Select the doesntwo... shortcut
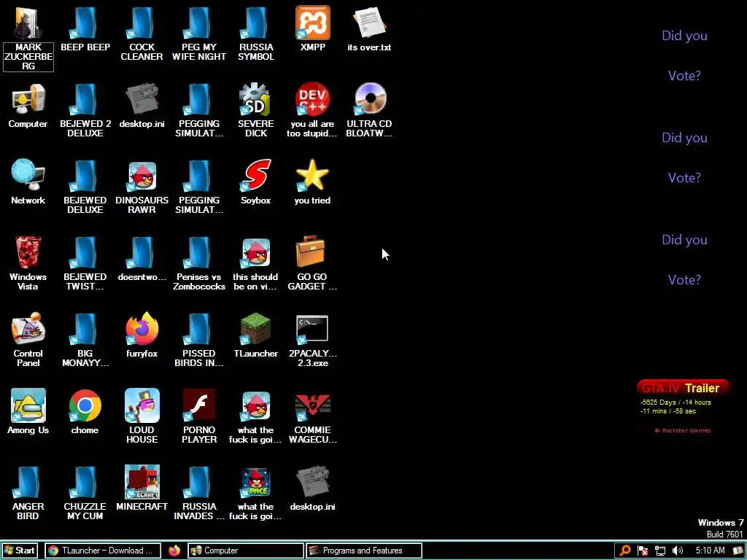 (142, 253)
